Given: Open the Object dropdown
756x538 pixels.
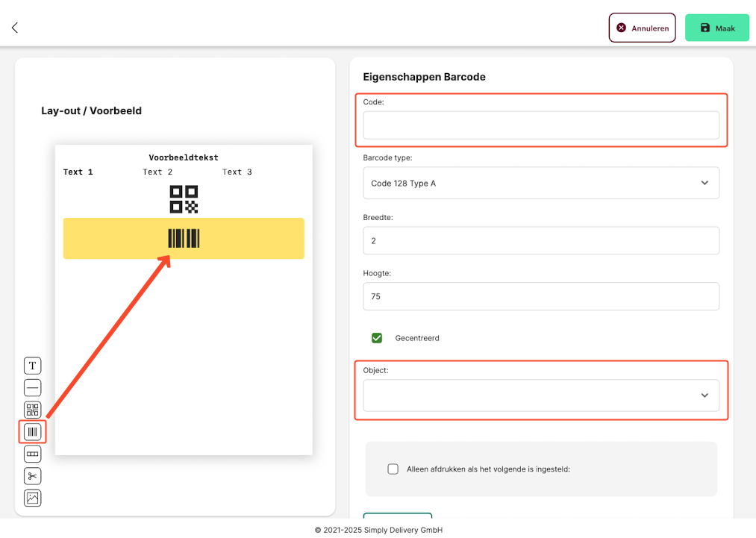Looking at the screenshot, I should point(541,395).
